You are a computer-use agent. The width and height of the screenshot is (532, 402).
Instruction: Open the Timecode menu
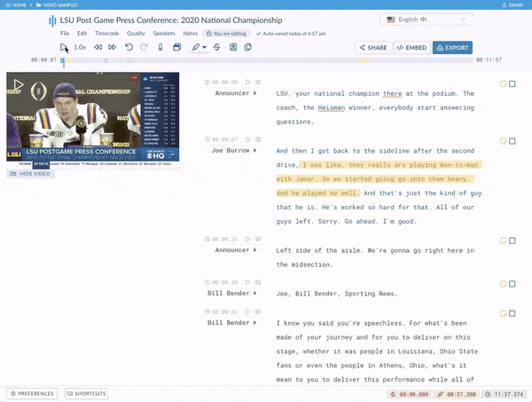click(x=107, y=33)
